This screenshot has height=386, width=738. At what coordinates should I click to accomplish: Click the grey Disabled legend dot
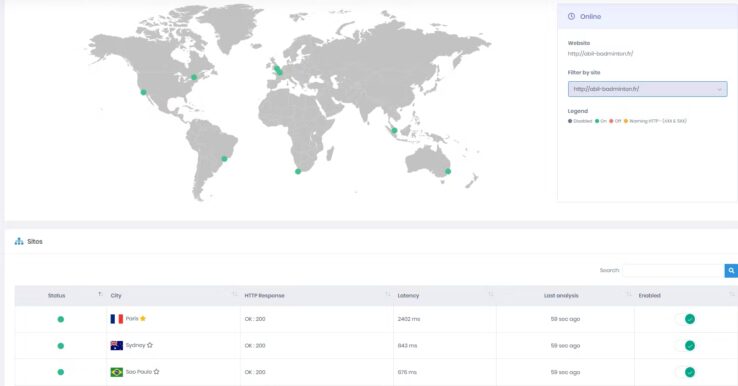pos(570,121)
